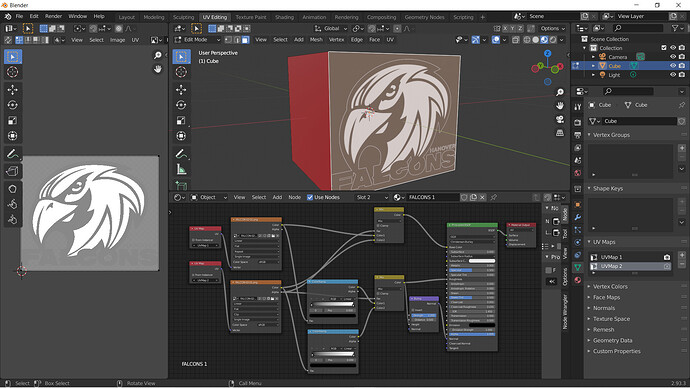Viewport: 690px width, 388px height.
Task: Select the Measure tool in 3D viewport
Action: click(181, 169)
